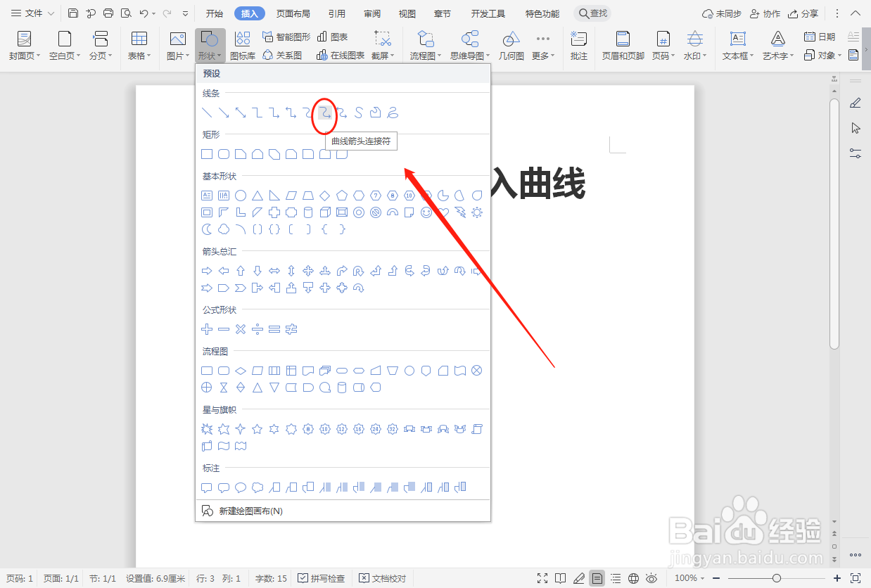Open the settings sliders panel in right sidebar

pos(856,153)
